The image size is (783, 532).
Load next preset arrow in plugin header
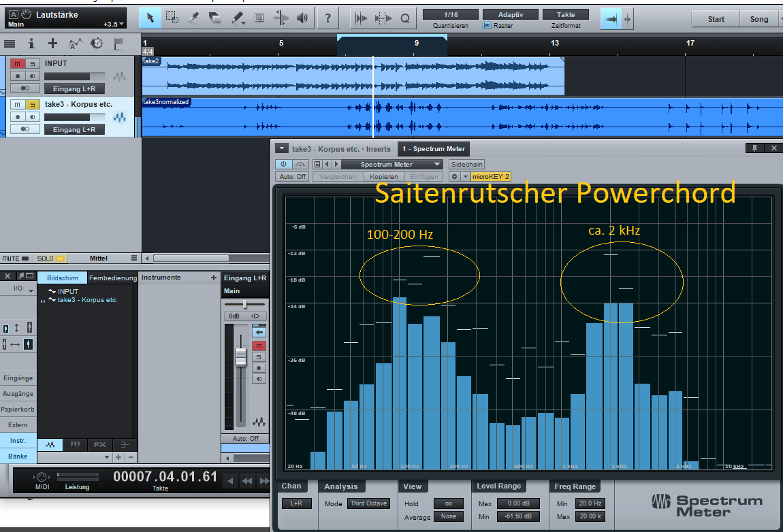point(336,164)
